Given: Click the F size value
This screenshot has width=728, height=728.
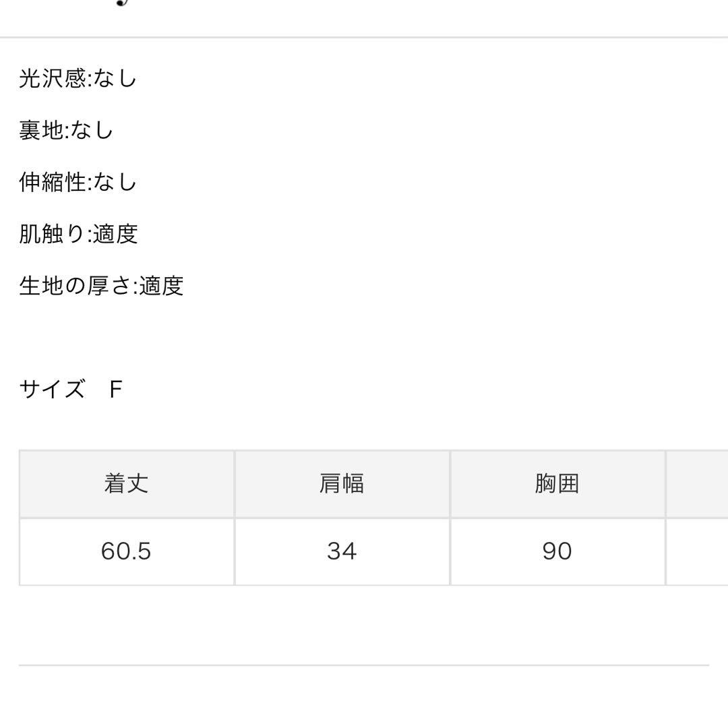Looking at the screenshot, I should pos(116,390).
